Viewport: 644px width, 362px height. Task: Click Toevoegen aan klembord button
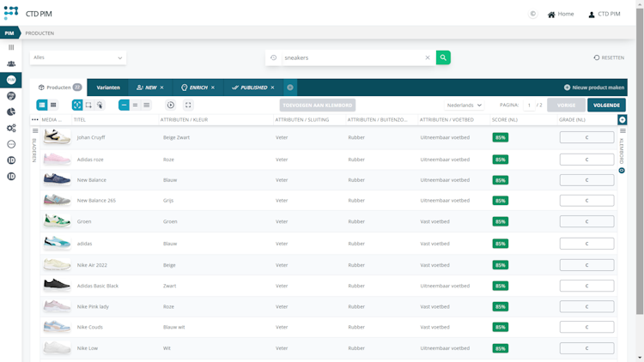coord(318,105)
